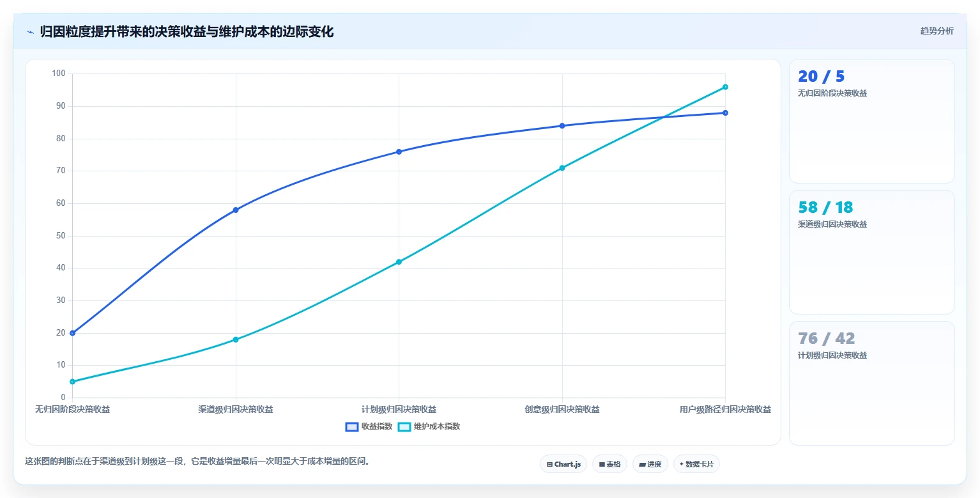This screenshot has height=498, width=980.
Task: Click the 无归因阶段决策收益 x-axis label
Action: (x=72, y=410)
